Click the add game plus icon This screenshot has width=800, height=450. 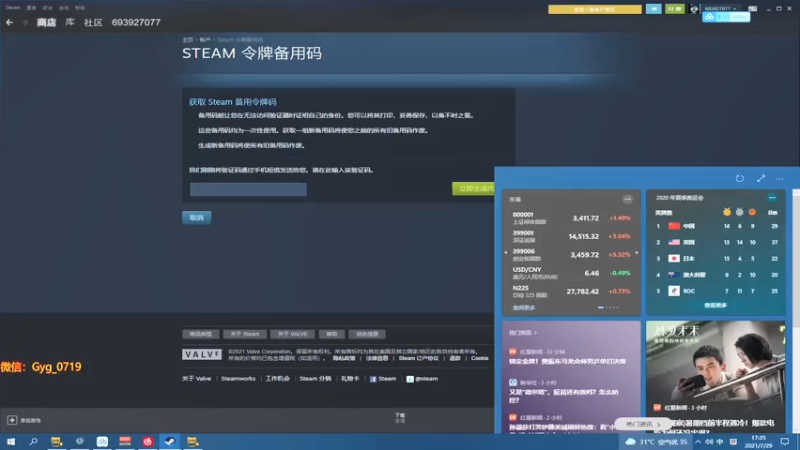[12, 420]
